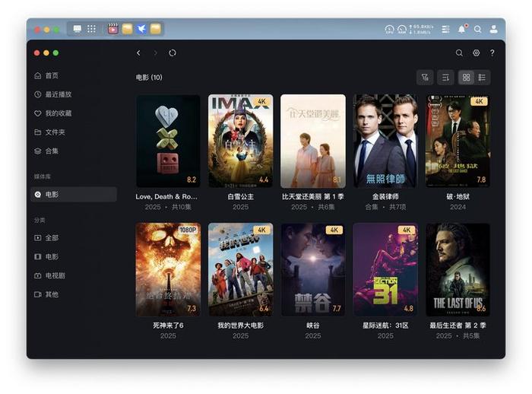Click the title text 我的世界大电影

pos(241,326)
